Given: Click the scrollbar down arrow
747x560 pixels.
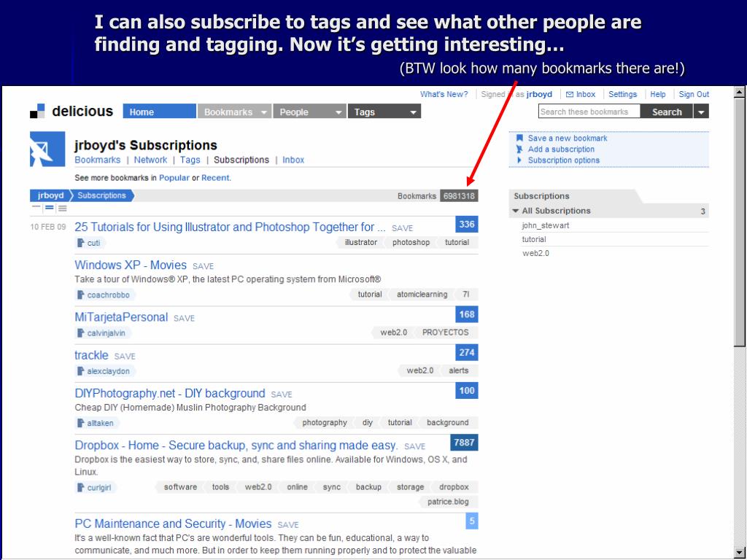Looking at the screenshot, I should [740, 553].
